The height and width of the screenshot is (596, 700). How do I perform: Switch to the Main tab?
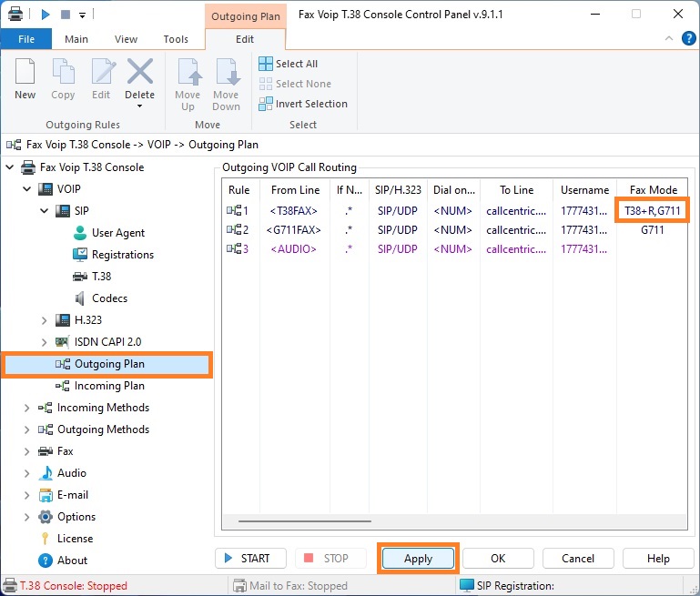click(x=76, y=39)
